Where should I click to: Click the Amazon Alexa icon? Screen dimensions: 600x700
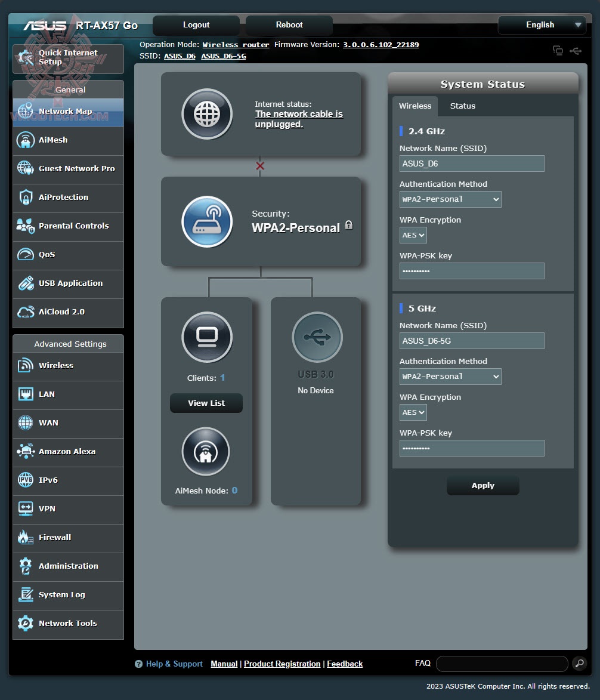tap(26, 451)
